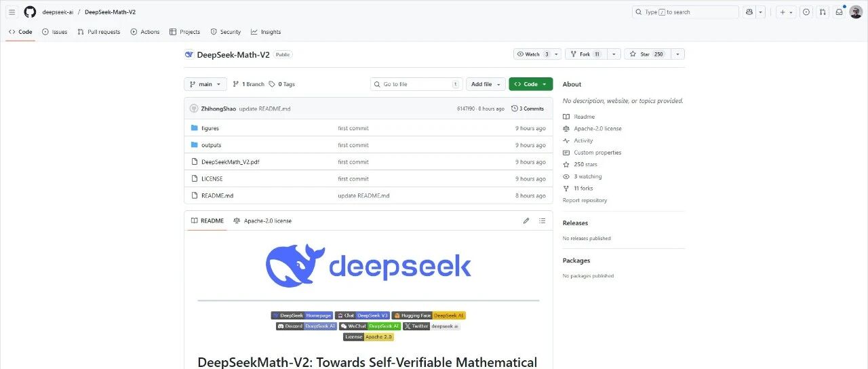Click the pull requests icon in header
The image size is (868, 369).
(823, 12)
